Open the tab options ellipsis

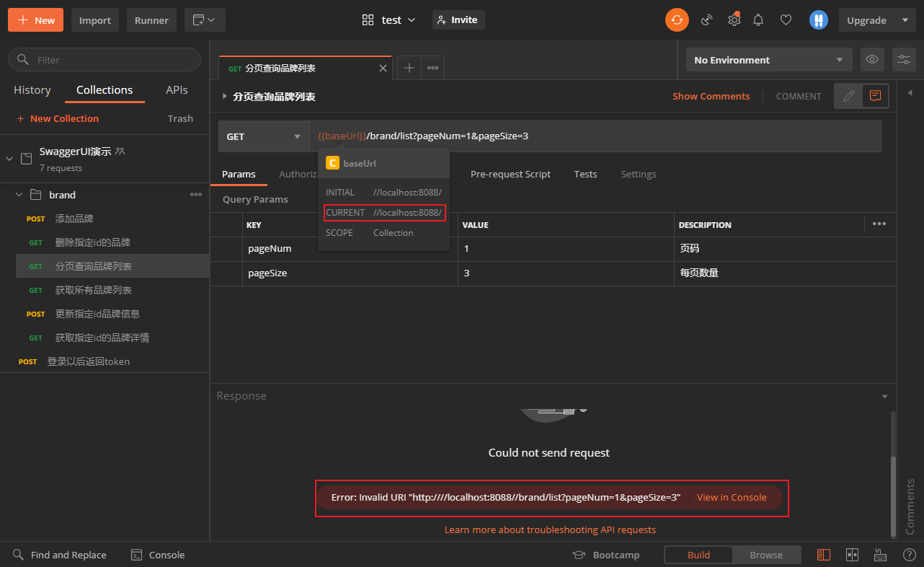pos(432,68)
